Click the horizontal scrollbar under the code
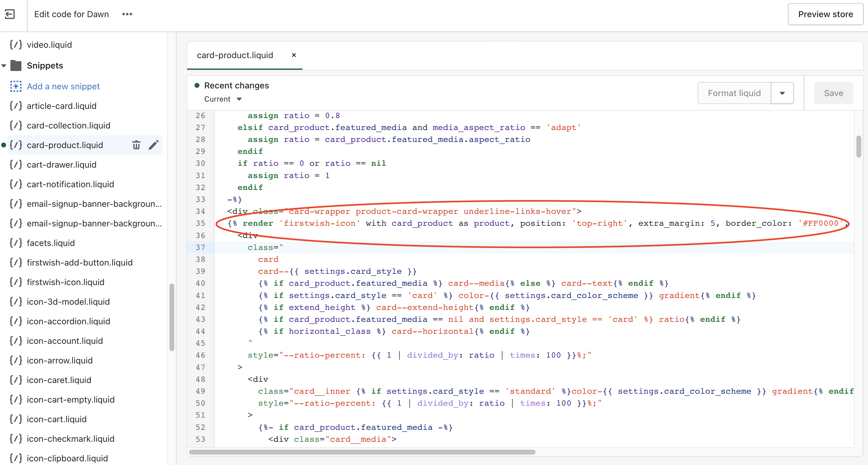868x465 pixels. [x=362, y=452]
